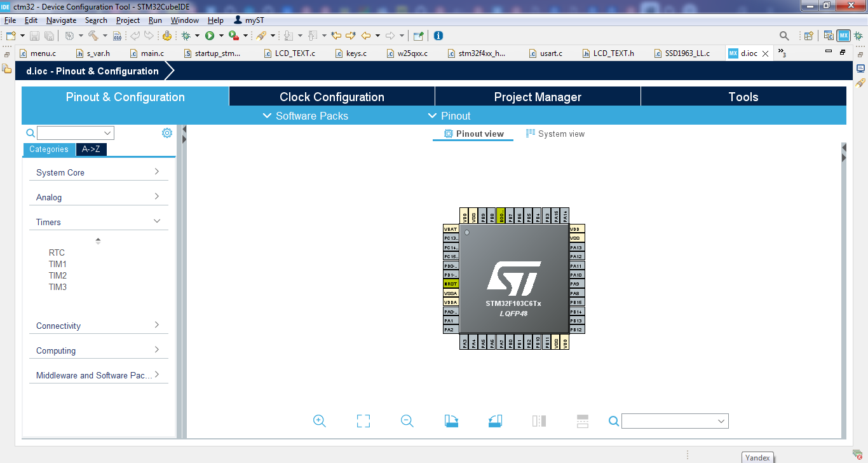
Task: Close the d.ioc editor tab
Action: (765, 53)
